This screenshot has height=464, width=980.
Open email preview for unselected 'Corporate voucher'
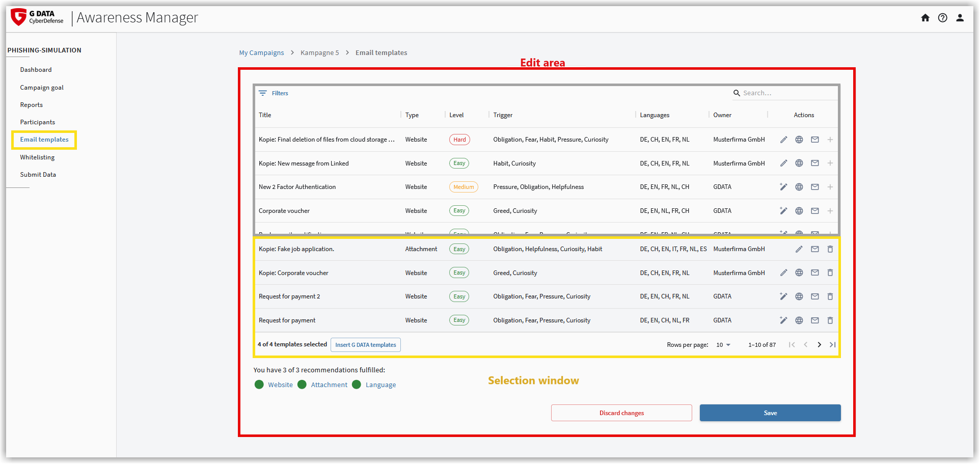pyautogui.click(x=815, y=211)
